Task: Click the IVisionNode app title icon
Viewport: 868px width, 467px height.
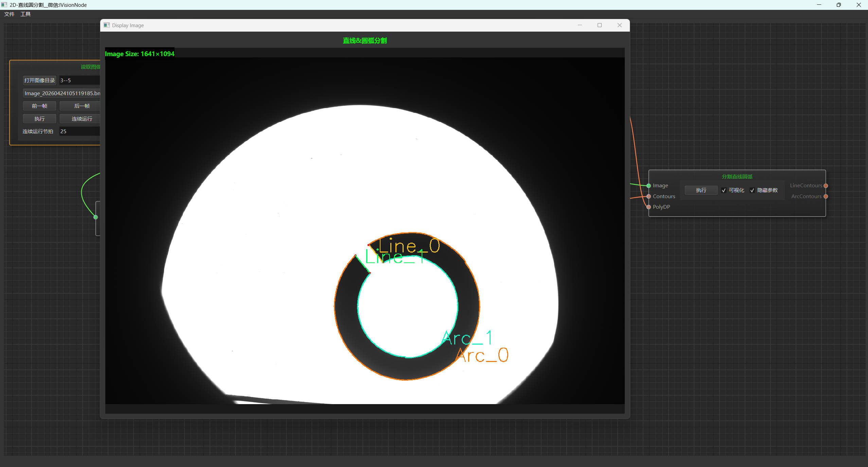Action: point(4,5)
